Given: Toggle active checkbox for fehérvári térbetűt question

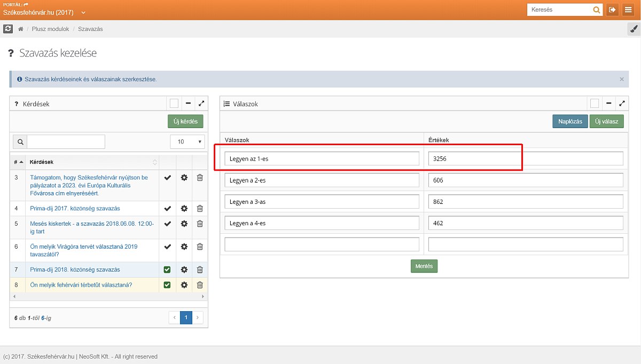Looking at the screenshot, I should click(167, 285).
